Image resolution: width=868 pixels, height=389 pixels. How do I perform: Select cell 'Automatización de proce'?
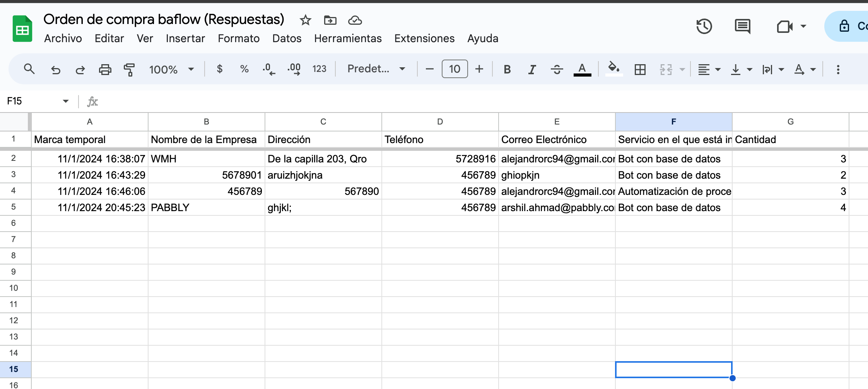pyautogui.click(x=674, y=191)
